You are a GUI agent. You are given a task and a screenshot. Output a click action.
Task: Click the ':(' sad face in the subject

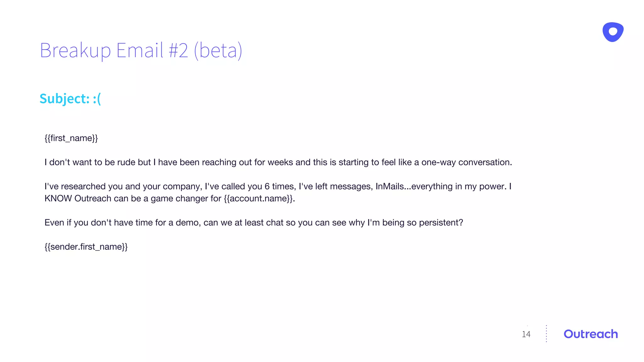click(97, 99)
